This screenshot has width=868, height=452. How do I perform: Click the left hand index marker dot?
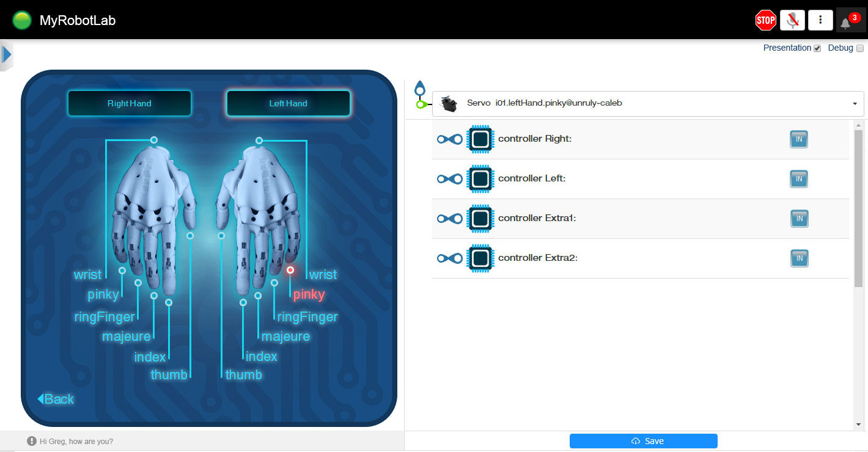(x=243, y=302)
